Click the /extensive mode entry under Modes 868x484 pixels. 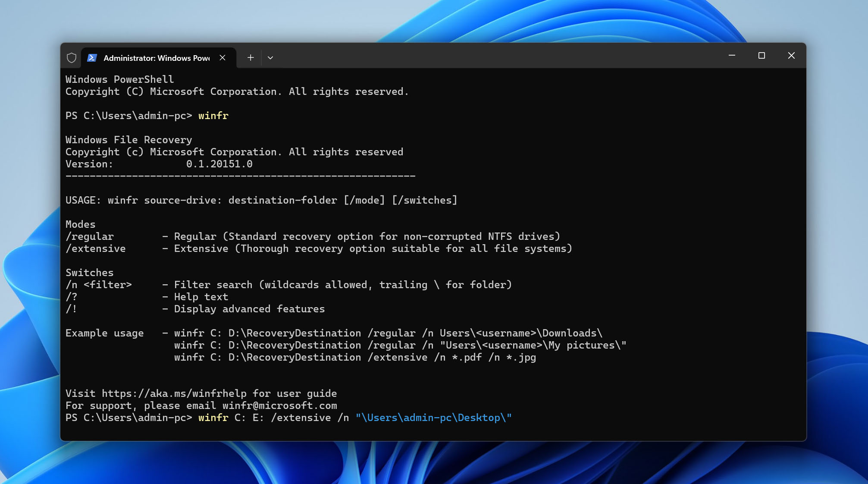(x=319, y=248)
